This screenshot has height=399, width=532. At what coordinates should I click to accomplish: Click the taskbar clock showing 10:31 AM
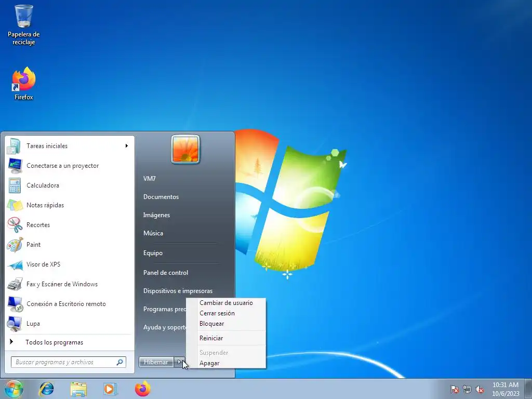[x=506, y=389]
